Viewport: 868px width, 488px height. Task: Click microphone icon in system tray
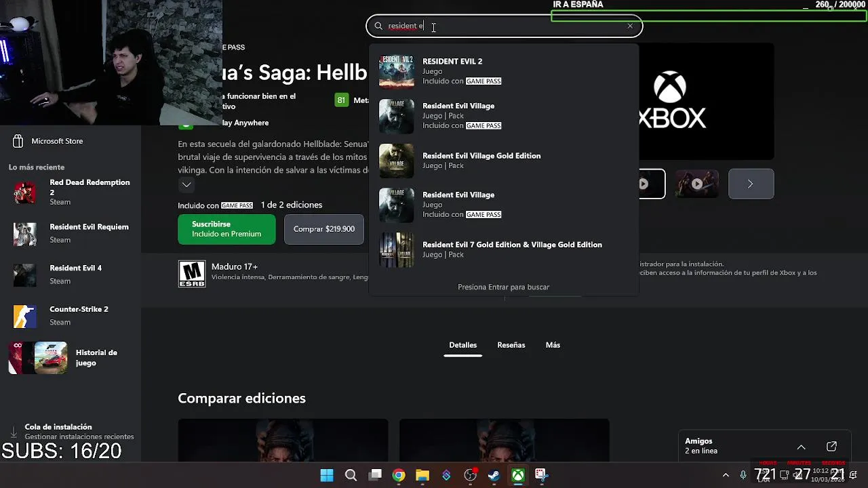(743, 475)
